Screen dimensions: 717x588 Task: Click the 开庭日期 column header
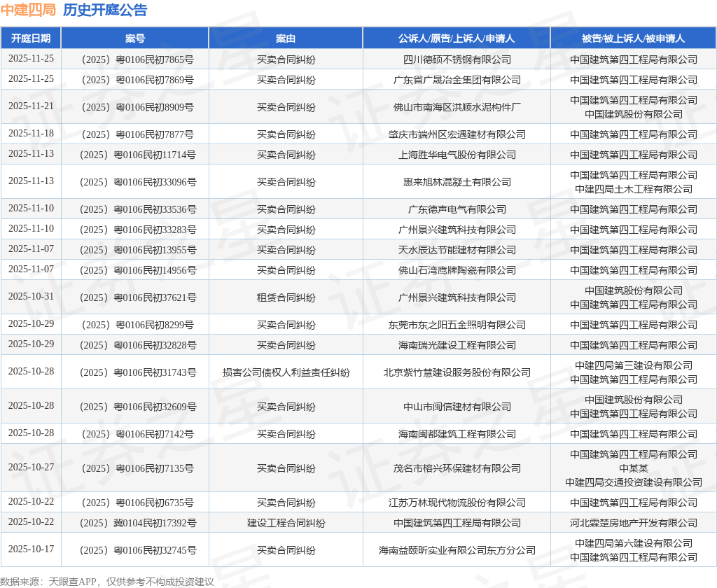[x=31, y=38]
